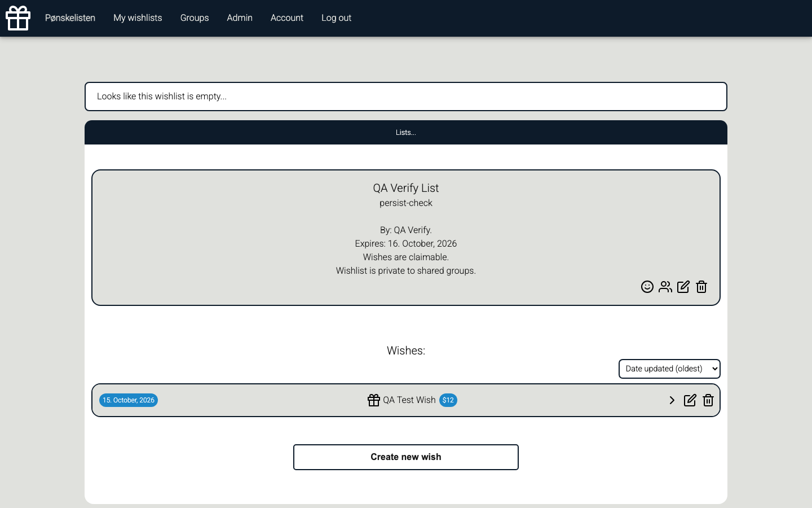Click 'Wishlist is private to shared groups.' text

tap(406, 271)
